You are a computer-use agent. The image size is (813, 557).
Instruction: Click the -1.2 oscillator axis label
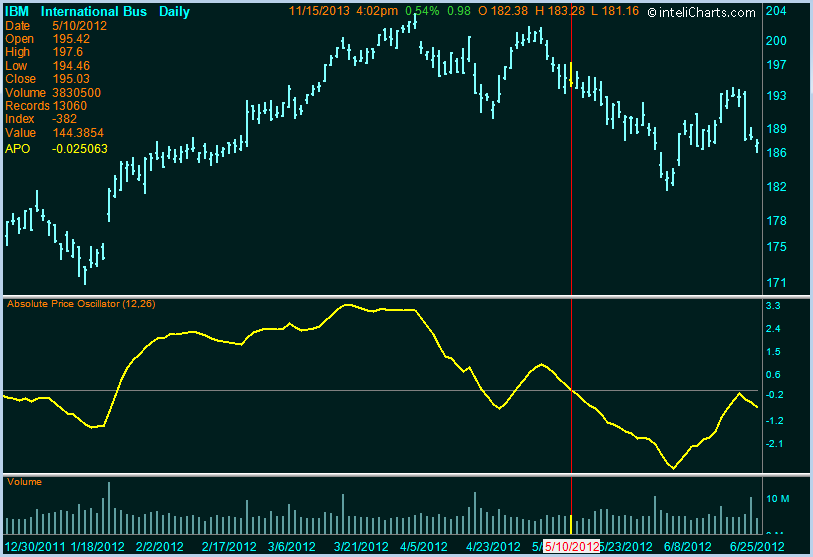click(775, 421)
